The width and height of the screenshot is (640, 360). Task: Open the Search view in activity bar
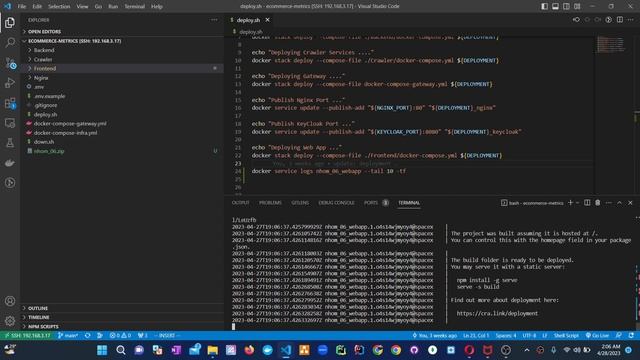[10, 42]
